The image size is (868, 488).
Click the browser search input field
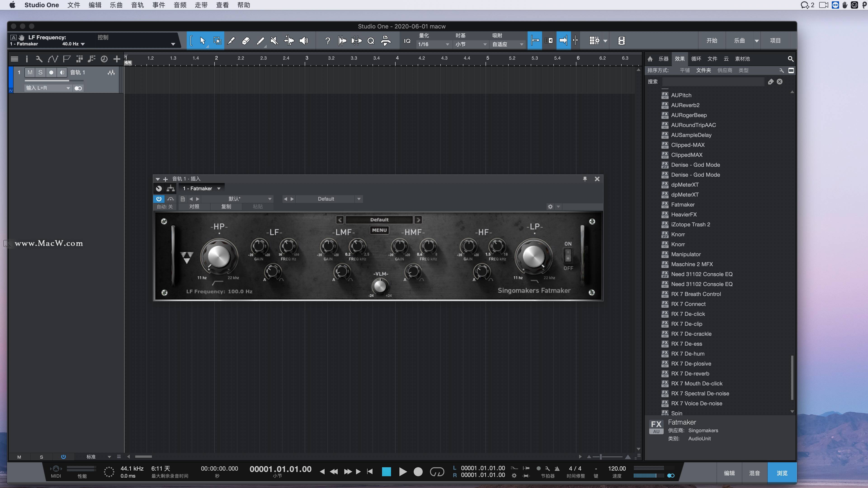point(713,82)
